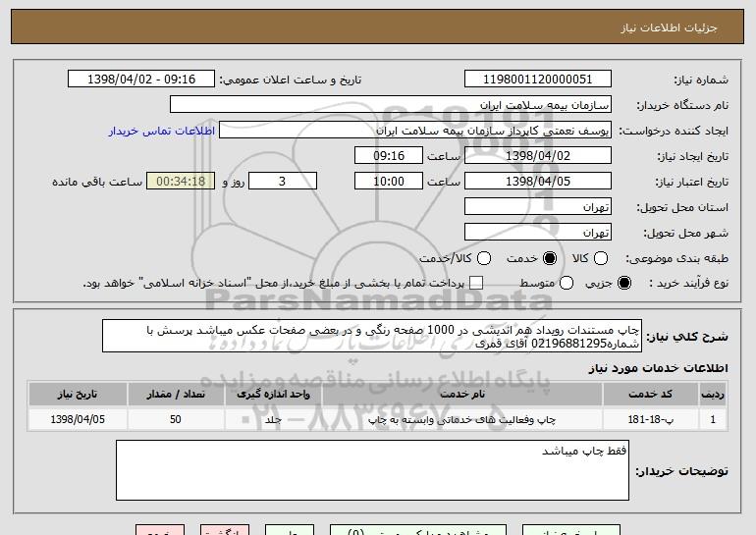The image size is (756, 535).
Task: Tick the اسناد خزانه اسلامی payment checkbox
Action: [x=476, y=283]
